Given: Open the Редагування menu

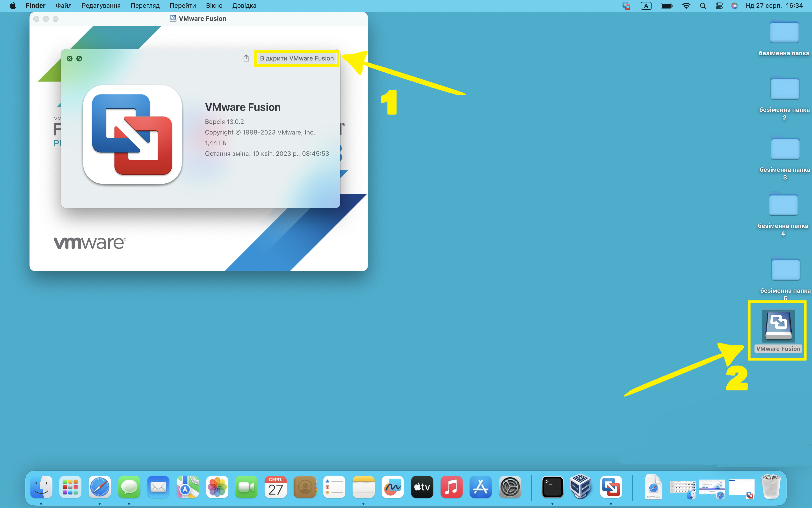Looking at the screenshot, I should click(x=101, y=6).
